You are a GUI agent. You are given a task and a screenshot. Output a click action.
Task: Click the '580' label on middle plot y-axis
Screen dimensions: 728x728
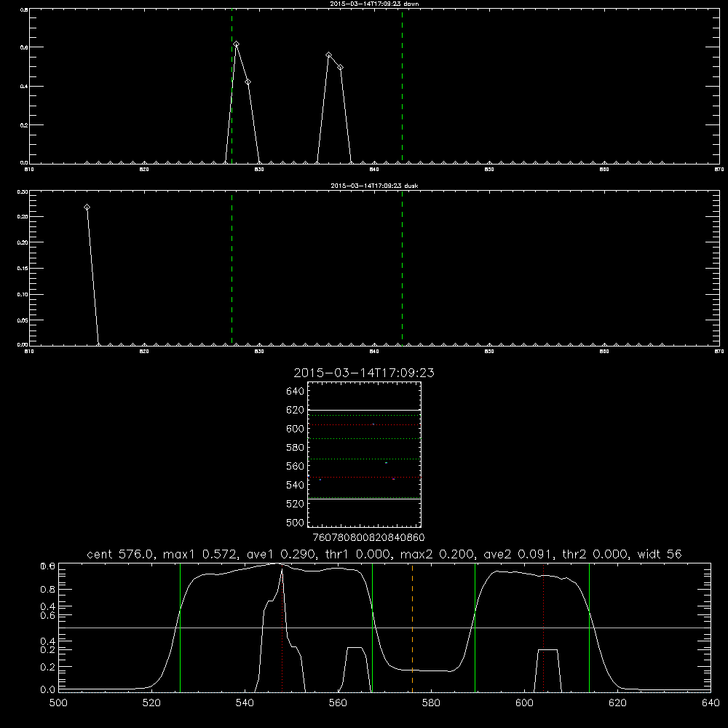click(x=295, y=448)
